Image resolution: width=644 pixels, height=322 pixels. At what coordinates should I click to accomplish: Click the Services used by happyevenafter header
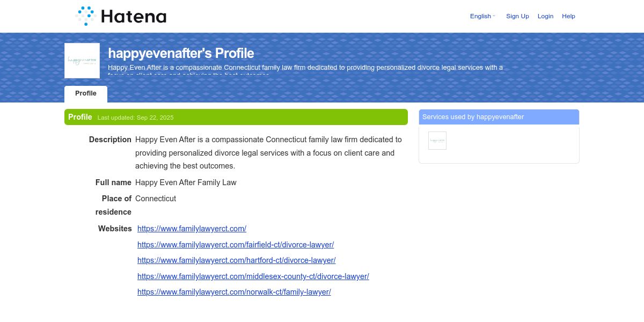pos(473,117)
